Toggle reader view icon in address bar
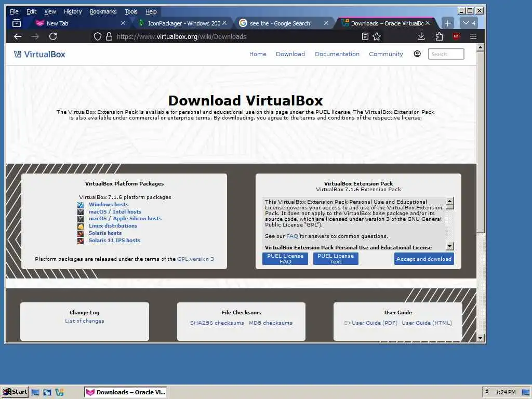Screen dimensions: 532x399 pos(365,37)
